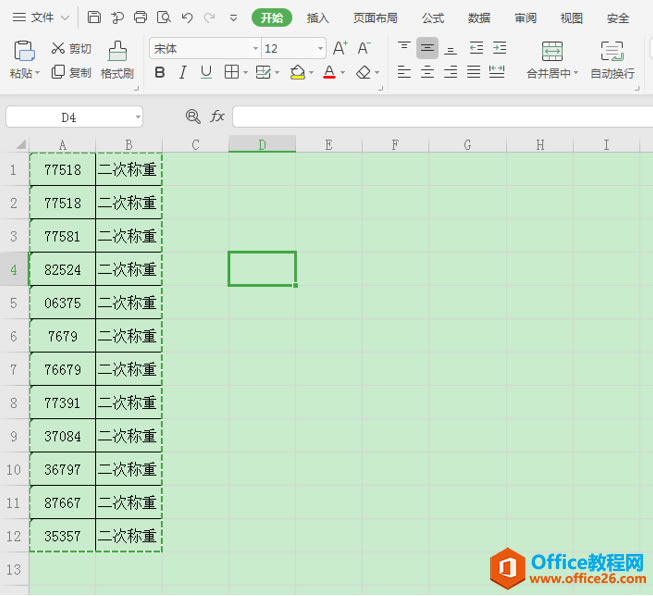
Task: Activate the 格式刷 format painter
Action: 117,60
